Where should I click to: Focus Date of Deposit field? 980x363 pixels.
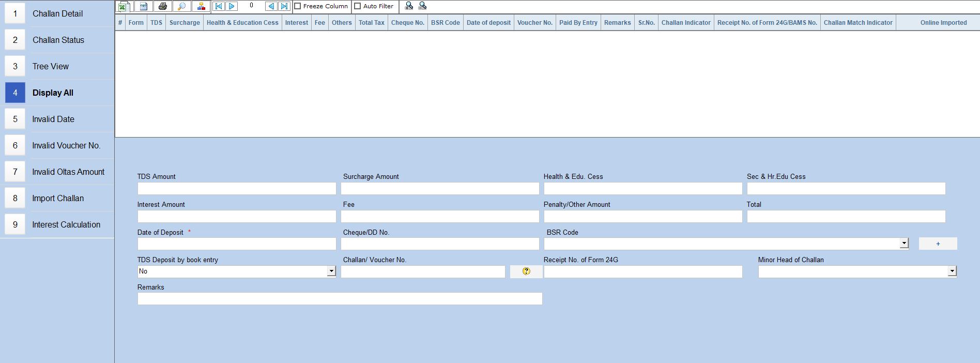[237, 244]
